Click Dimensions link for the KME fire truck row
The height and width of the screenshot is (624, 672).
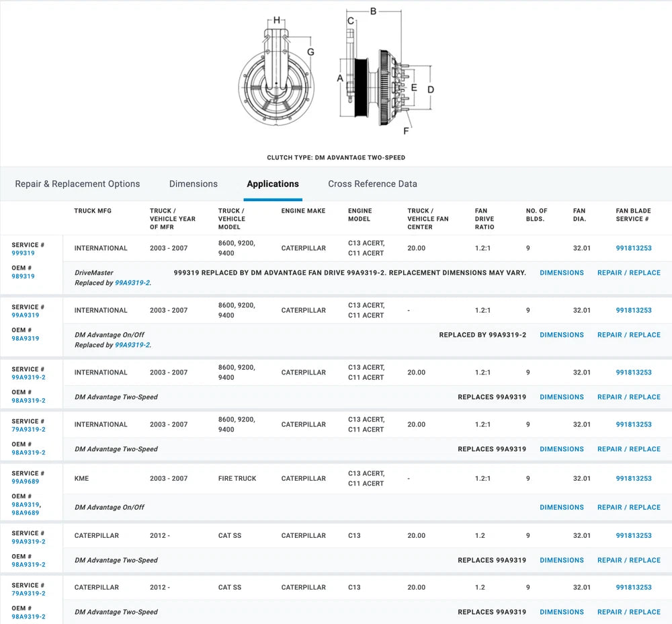pos(561,508)
